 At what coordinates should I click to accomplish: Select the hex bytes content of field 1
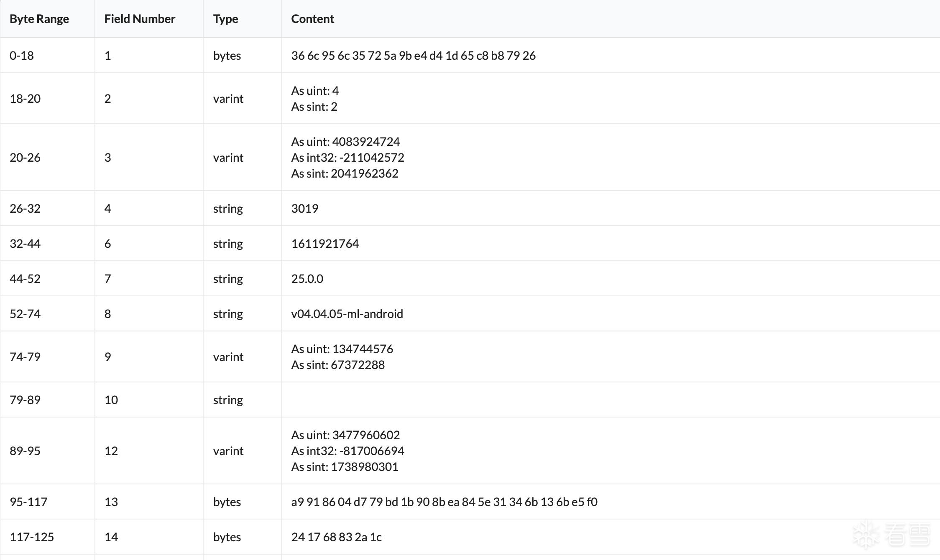click(413, 56)
